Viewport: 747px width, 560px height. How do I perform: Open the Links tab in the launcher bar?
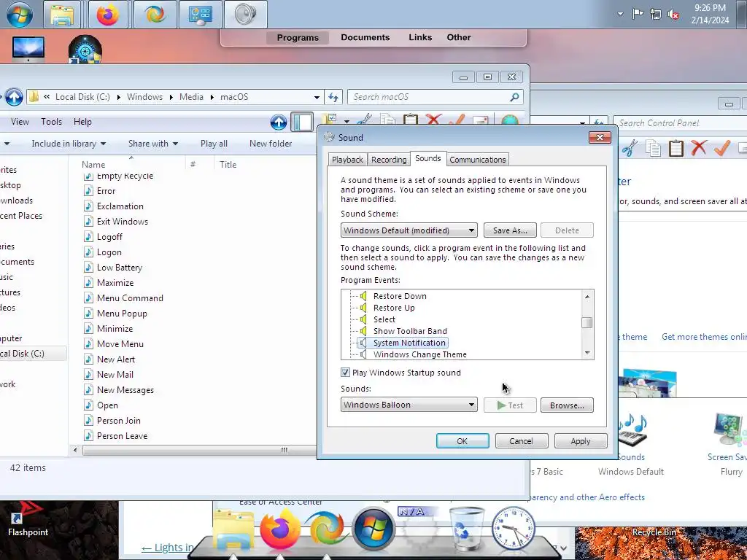click(420, 37)
